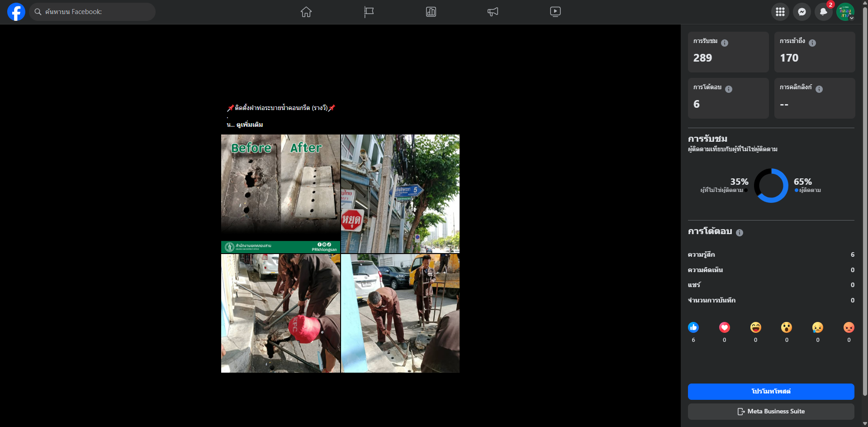The image size is (868, 427).
Task: Open the red-cap worker photo
Action: 280,313
